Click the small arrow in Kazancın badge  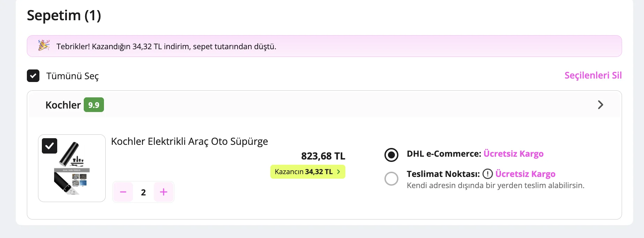pyautogui.click(x=338, y=172)
